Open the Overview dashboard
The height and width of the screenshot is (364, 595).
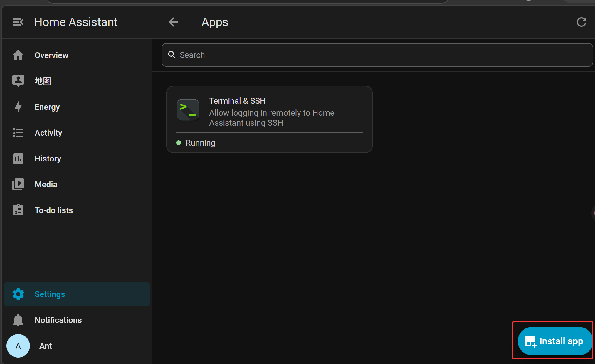point(51,55)
